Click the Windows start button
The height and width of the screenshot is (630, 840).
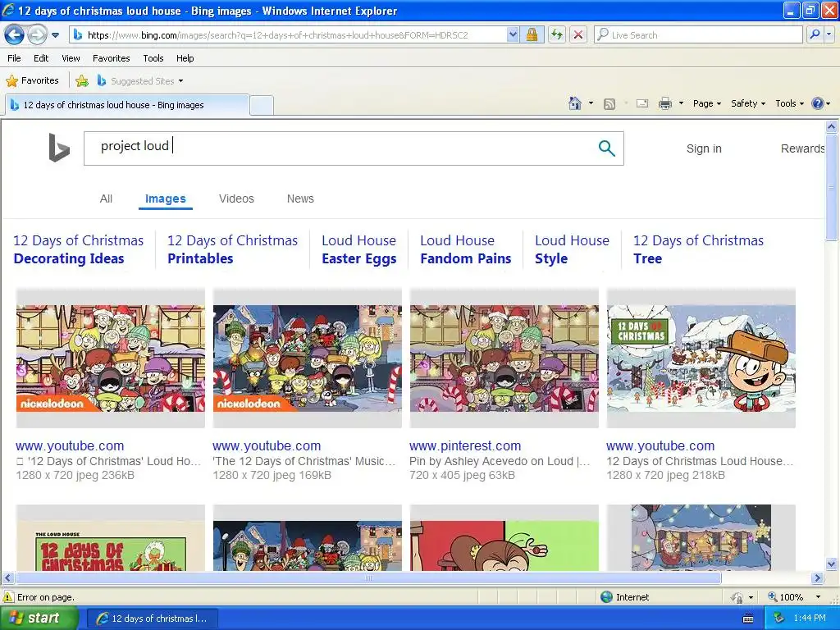pos(38,619)
